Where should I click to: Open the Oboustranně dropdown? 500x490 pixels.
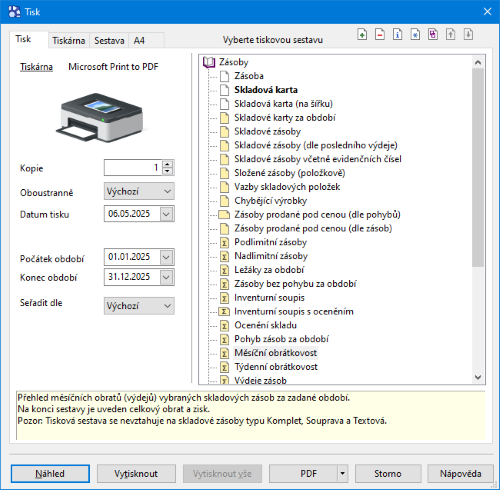pos(139,191)
